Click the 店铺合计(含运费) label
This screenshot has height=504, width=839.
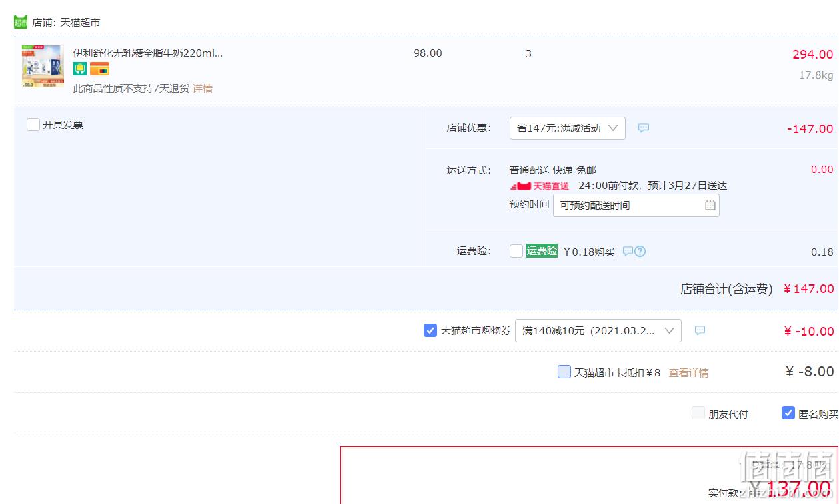[726, 289]
